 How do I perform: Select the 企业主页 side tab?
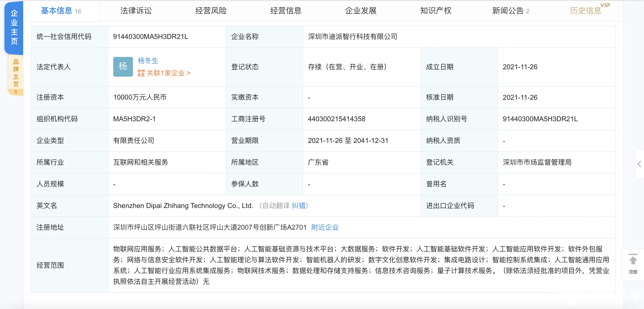pos(14,28)
